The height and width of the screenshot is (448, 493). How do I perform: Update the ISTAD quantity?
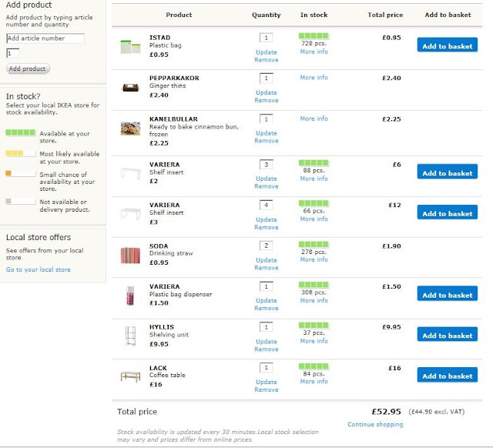click(267, 52)
